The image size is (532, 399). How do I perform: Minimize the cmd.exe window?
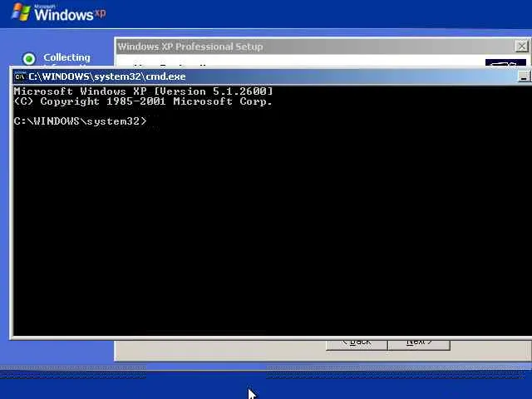(x=524, y=76)
